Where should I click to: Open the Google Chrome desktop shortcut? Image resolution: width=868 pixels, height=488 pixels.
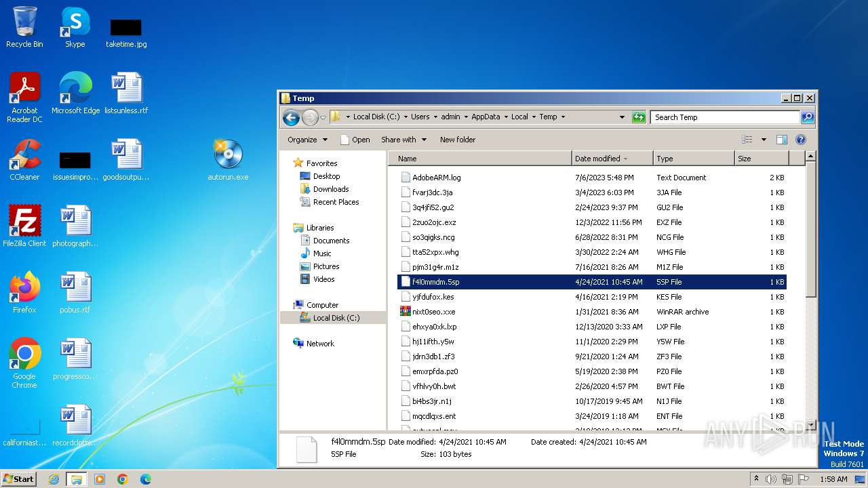(24, 363)
